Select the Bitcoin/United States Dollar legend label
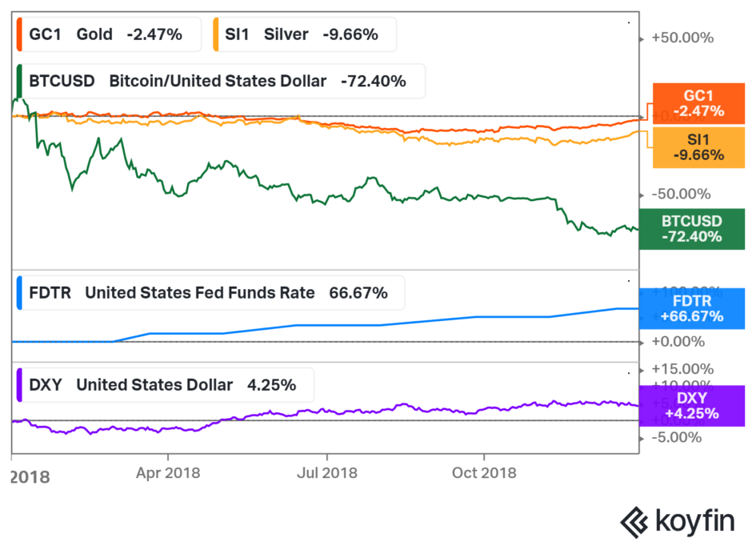Screen dimensions: 756x550 pyautogui.click(x=218, y=81)
